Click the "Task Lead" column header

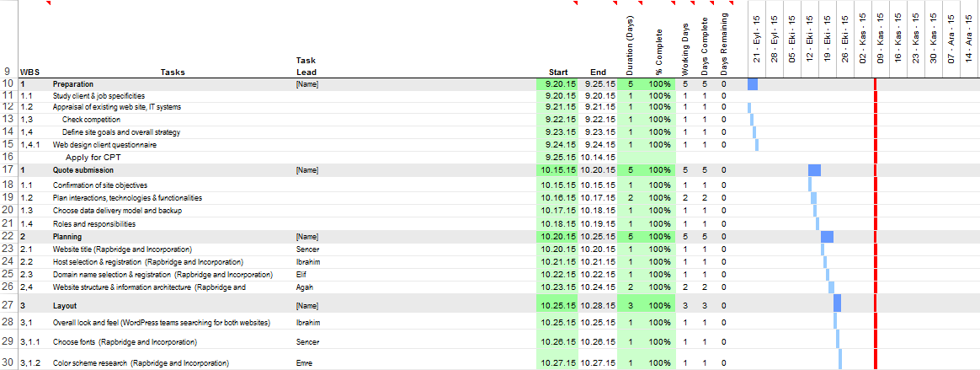click(306, 66)
